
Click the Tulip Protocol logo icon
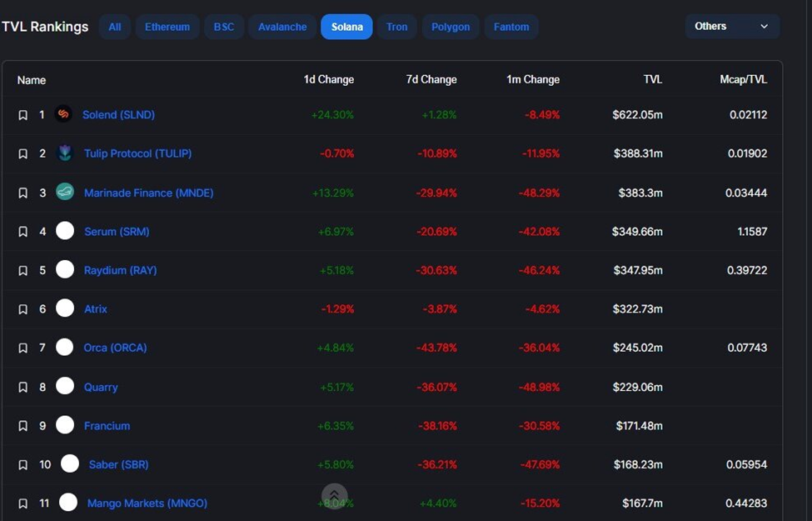[65, 153]
